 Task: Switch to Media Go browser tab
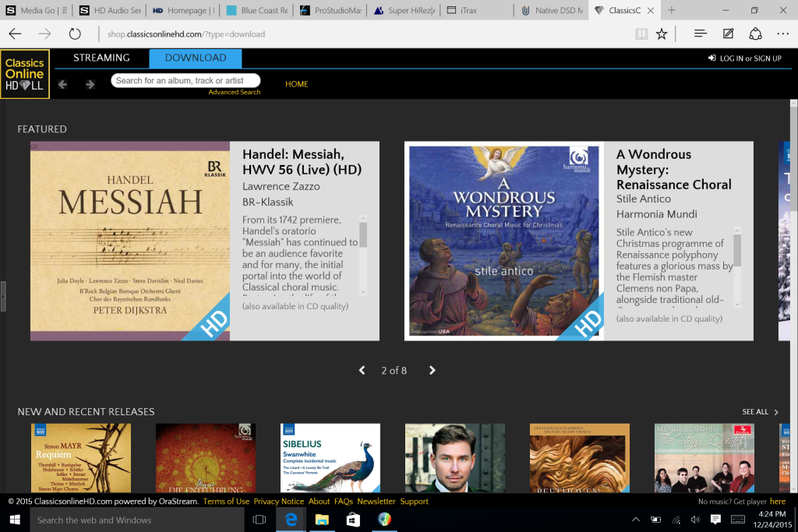[36, 10]
